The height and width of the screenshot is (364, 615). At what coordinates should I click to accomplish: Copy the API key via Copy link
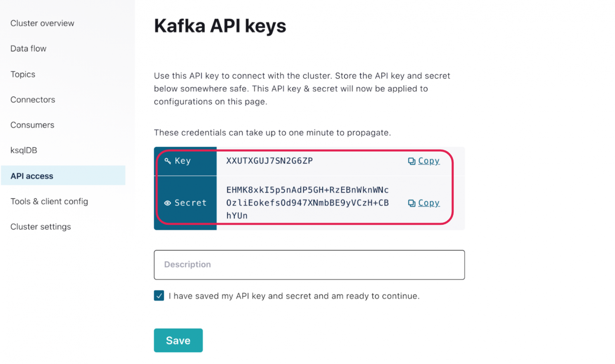point(428,161)
